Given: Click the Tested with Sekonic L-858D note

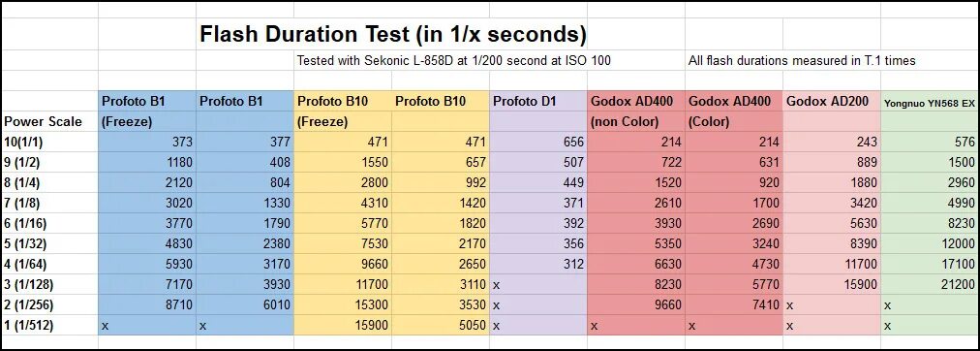Looking at the screenshot, I should tap(453, 61).
